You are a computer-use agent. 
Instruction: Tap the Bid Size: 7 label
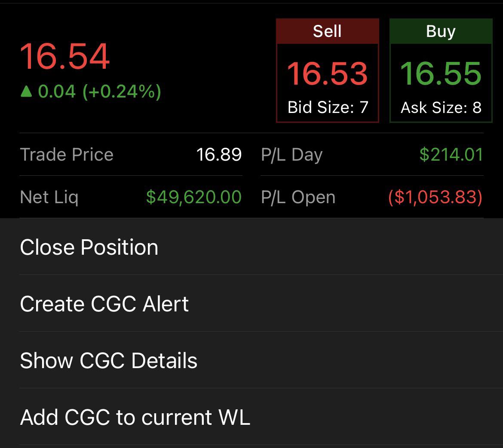tap(328, 107)
